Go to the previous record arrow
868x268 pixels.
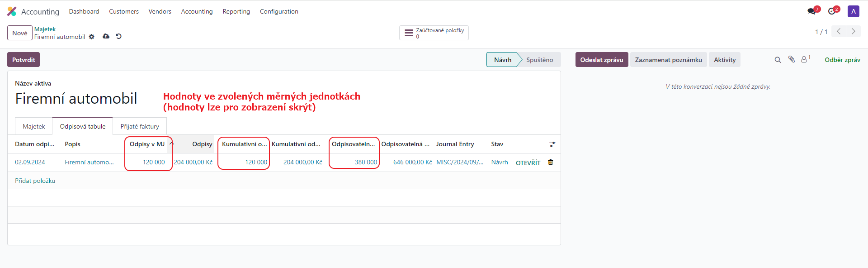pos(839,31)
